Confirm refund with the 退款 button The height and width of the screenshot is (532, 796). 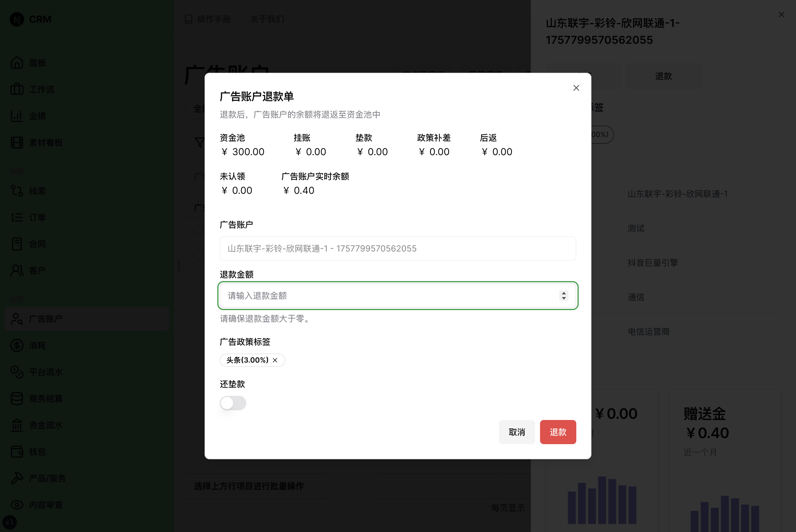pos(558,432)
